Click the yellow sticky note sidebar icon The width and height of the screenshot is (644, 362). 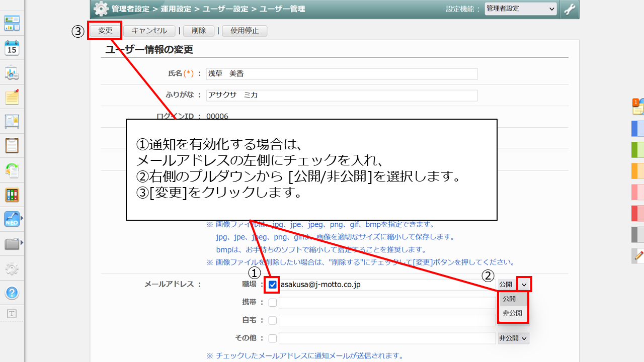coord(12,97)
